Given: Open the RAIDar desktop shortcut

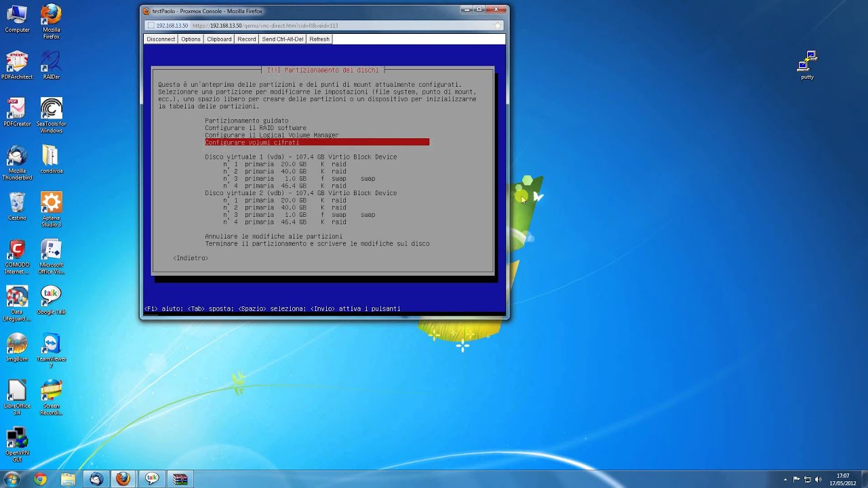Looking at the screenshot, I should (52, 65).
